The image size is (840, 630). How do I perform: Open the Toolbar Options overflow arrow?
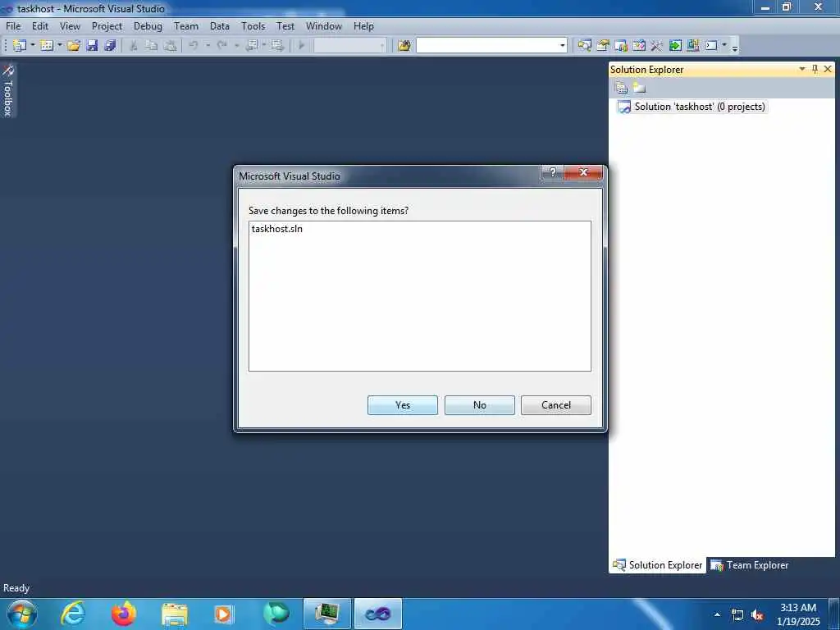coord(734,47)
